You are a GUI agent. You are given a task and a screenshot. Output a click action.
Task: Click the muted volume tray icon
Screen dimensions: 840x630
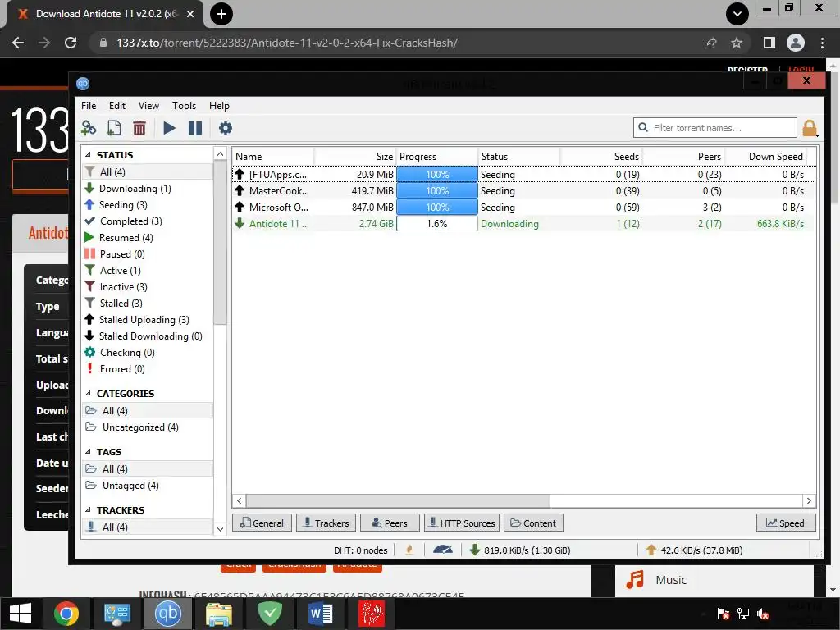click(763, 614)
